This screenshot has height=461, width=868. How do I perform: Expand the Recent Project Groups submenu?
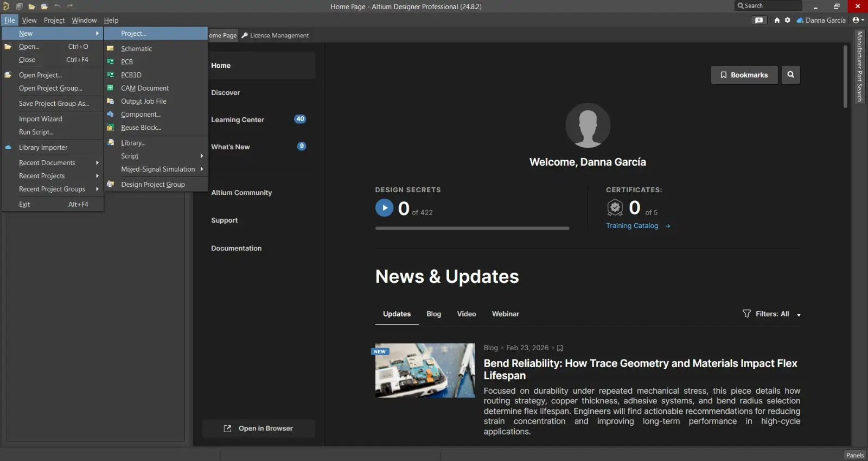(53, 189)
